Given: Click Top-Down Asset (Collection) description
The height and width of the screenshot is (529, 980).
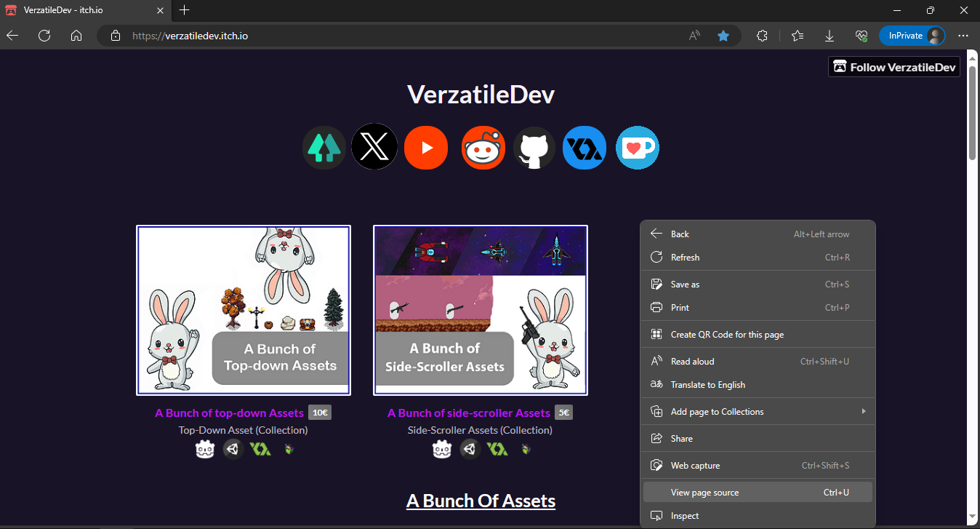Looking at the screenshot, I should (244, 430).
